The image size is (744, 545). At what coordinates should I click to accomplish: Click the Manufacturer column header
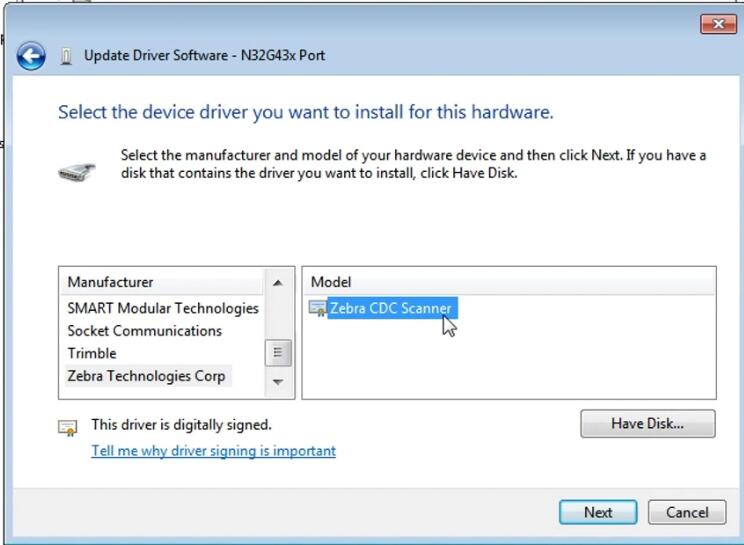click(161, 282)
